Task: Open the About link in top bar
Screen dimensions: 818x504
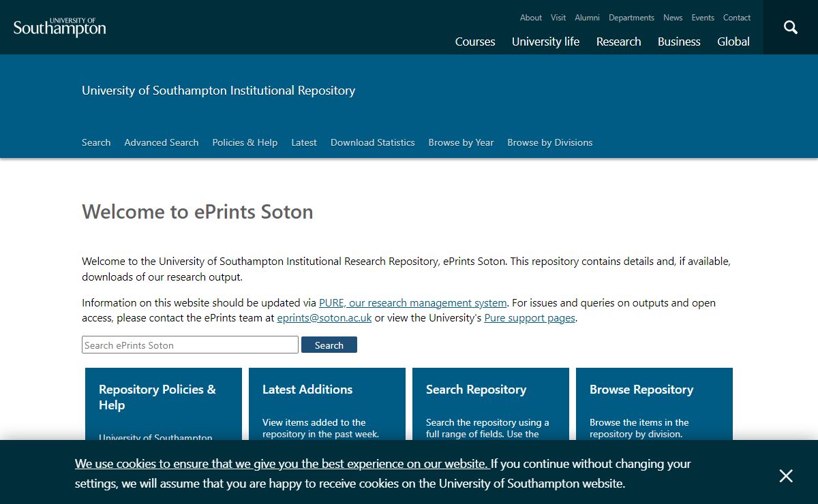Action: (531, 18)
